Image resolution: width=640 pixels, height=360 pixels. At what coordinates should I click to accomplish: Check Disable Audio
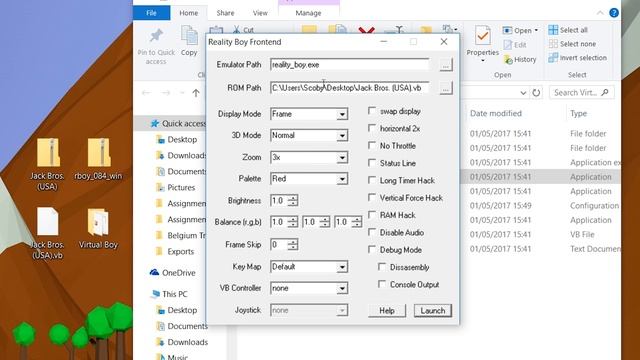coord(372,232)
